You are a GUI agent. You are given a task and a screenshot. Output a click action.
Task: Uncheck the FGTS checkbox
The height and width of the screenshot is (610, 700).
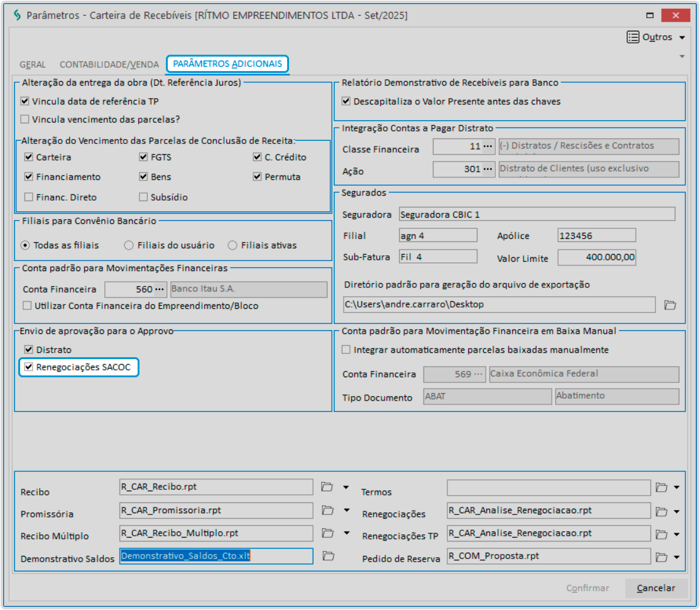coord(143,157)
